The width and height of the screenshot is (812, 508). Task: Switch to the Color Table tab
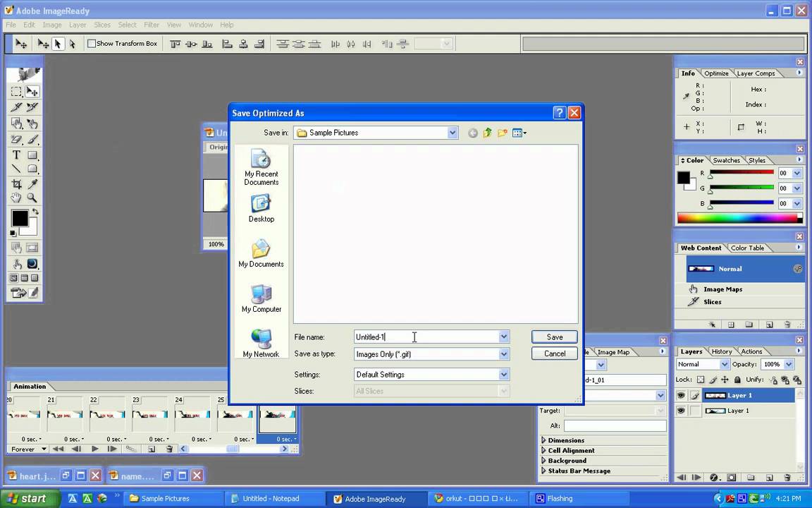coord(747,248)
